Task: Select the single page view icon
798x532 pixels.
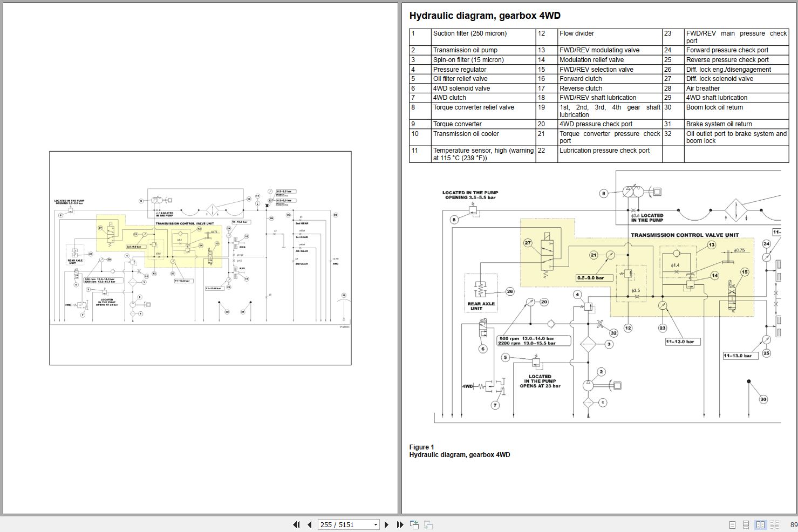Action: point(732,524)
